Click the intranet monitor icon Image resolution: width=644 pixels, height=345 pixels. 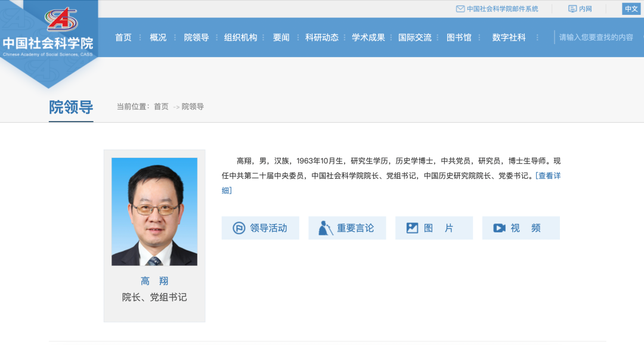click(x=572, y=9)
